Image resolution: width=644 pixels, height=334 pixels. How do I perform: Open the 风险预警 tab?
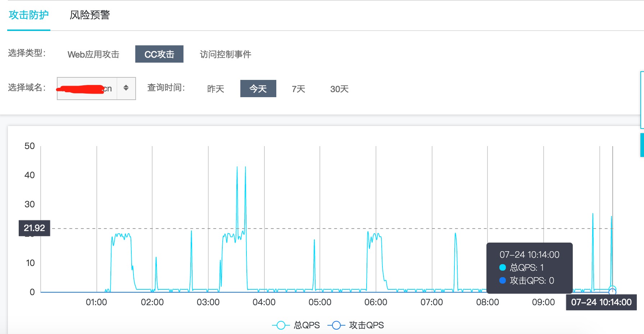click(90, 15)
